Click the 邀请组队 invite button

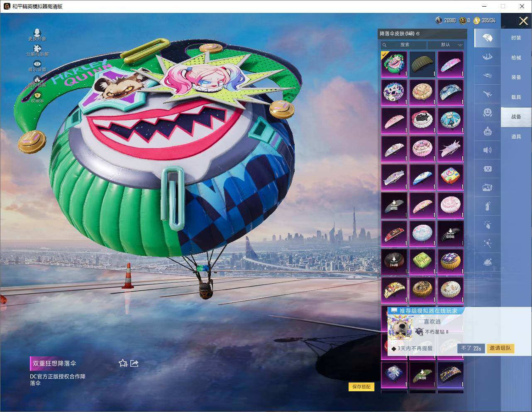pyautogui.click(x=500, y=348)
